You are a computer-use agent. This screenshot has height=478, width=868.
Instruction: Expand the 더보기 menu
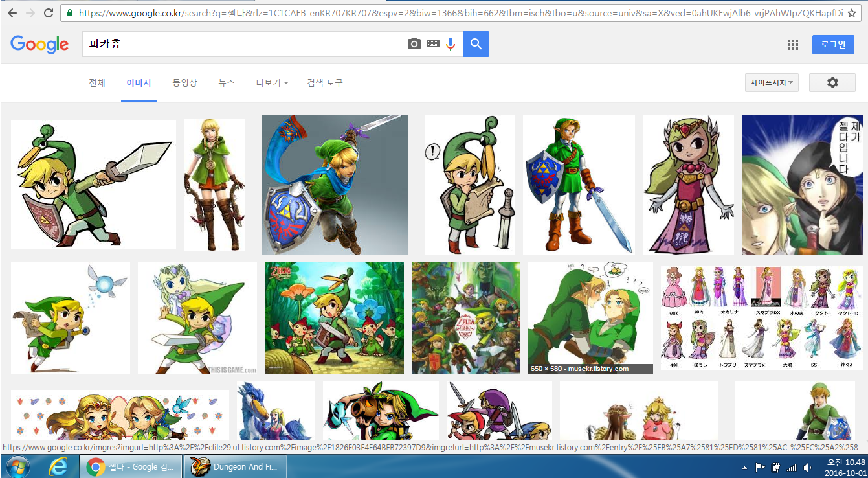point(272,83)
